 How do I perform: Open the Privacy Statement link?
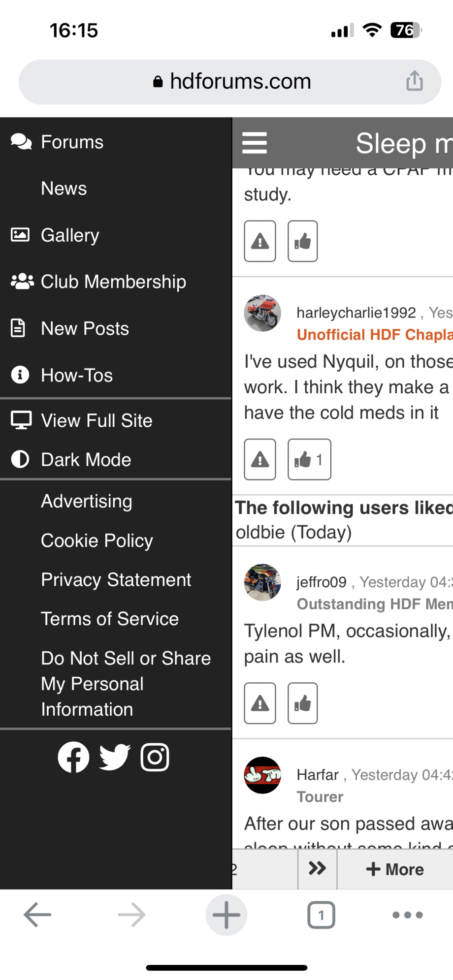tap(116, 580)
